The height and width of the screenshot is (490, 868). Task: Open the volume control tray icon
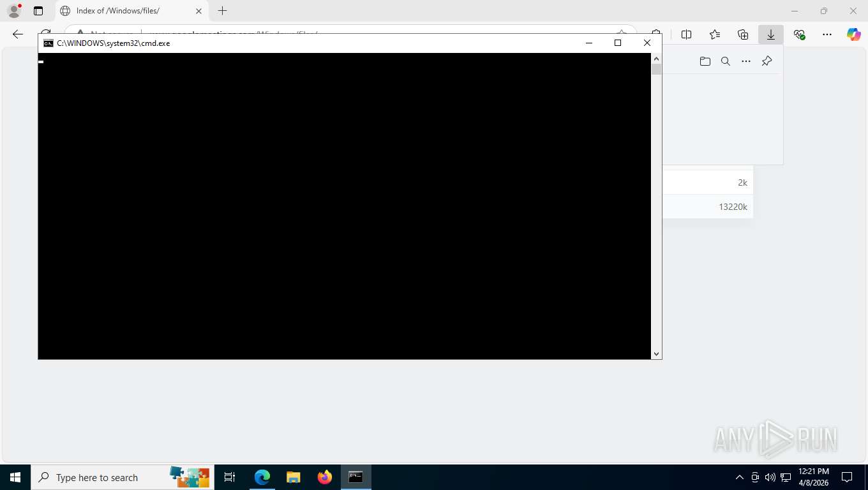tap(770, 477)
